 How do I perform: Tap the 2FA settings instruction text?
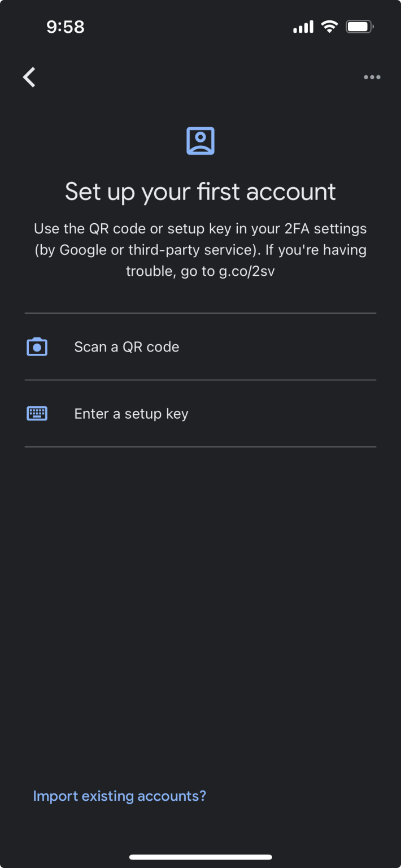coord(200,229)
